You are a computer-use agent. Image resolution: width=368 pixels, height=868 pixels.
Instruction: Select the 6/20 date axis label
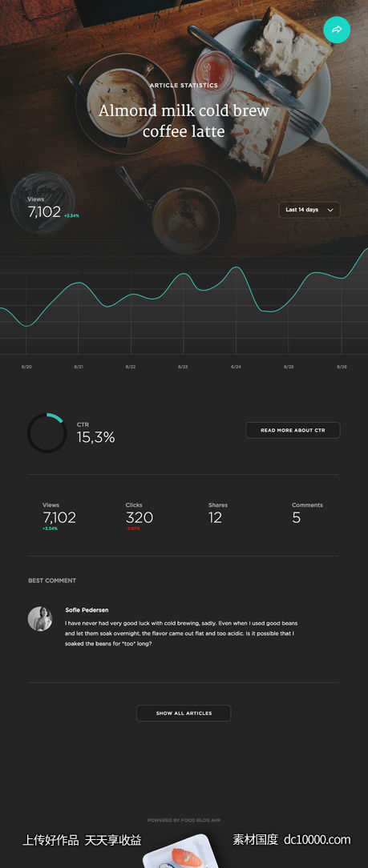[x=26, y=367]
